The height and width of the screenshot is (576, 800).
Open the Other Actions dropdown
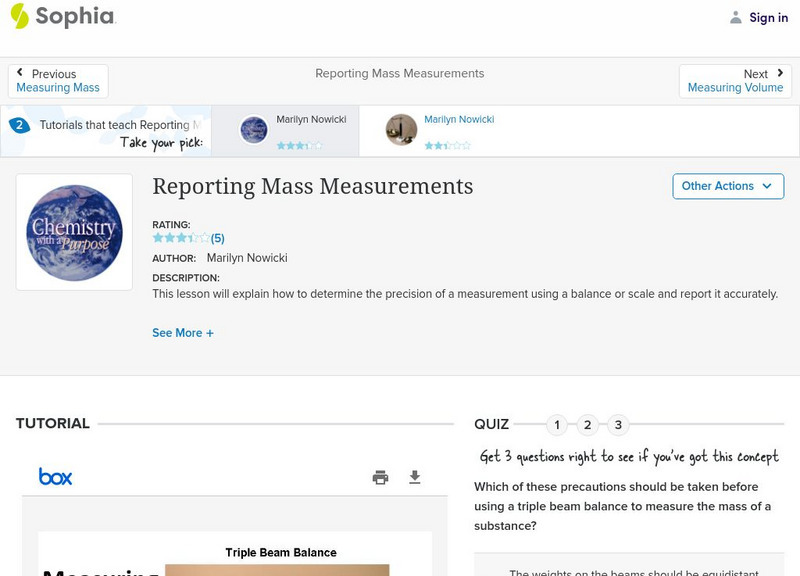point(727,186)
